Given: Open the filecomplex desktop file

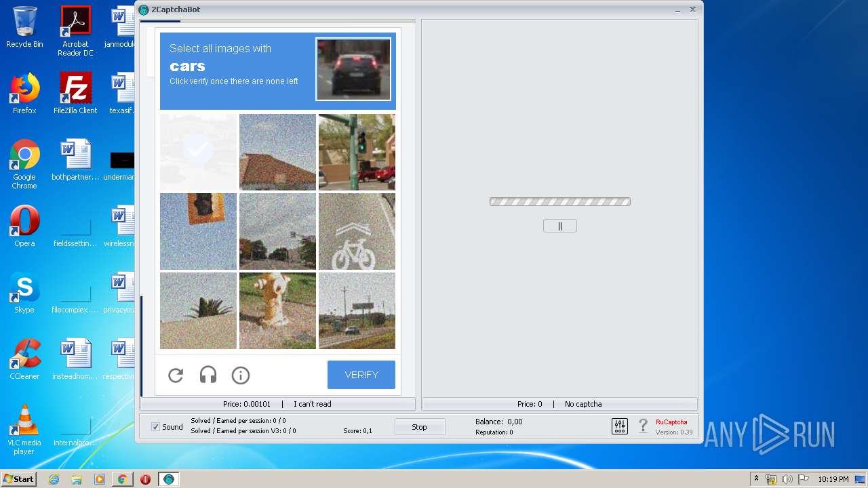Looking at the screenshot, I should (x=75, y=293).
